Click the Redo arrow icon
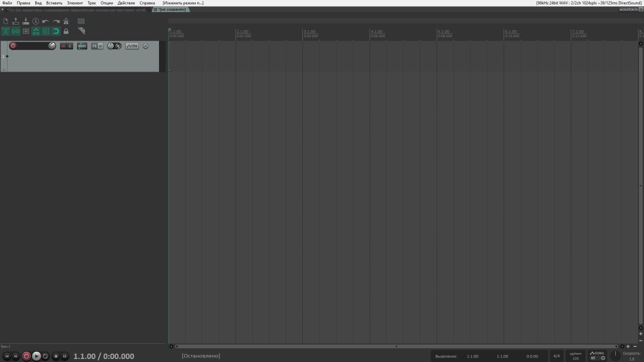The height and width of the screenshot is (362, 644). pyautogui.click(x=56, y=22)
